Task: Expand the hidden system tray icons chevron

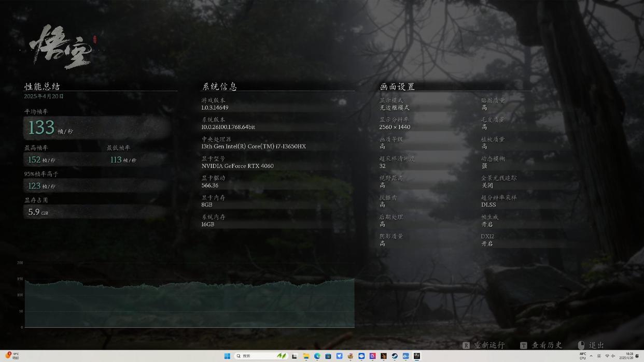Action: 591,356
